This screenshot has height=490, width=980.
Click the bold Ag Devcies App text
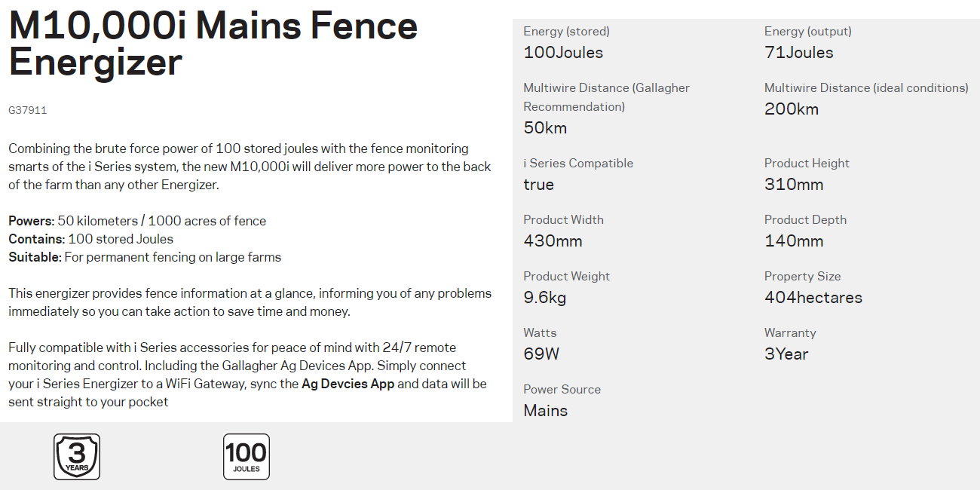[348, 384]
